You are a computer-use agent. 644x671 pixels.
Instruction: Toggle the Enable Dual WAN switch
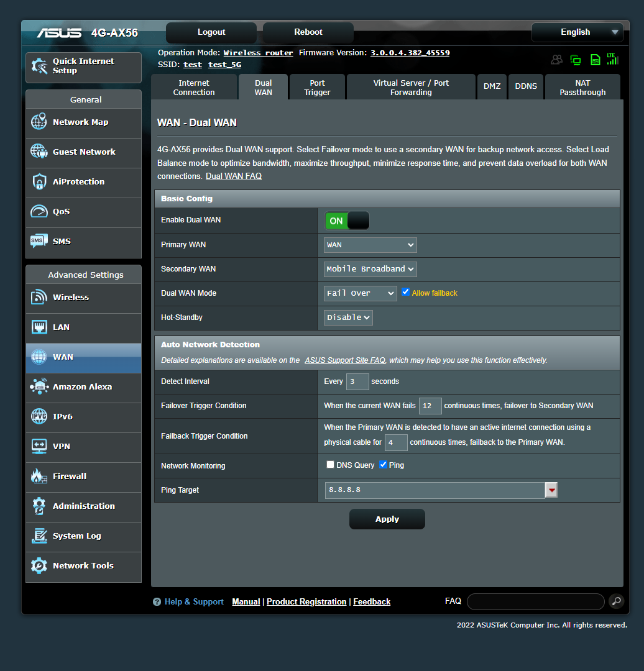(x=347, y=221)
